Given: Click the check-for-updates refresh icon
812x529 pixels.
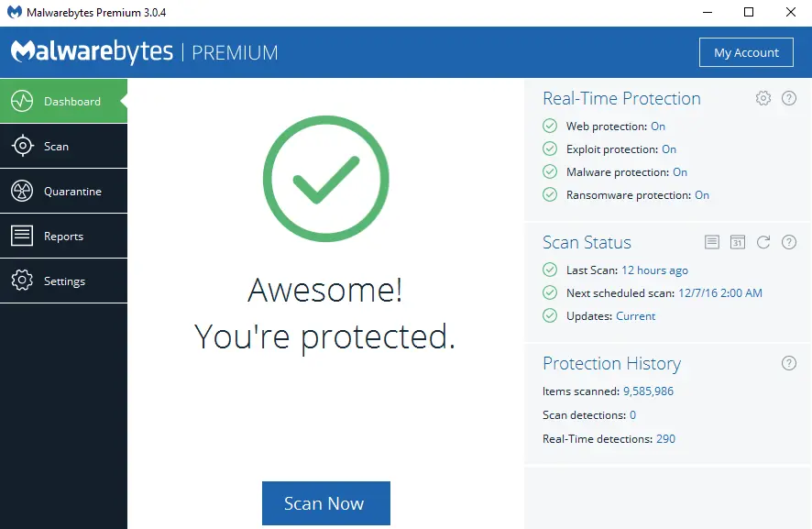Looking at the screenshot, I should coord(763,242).
